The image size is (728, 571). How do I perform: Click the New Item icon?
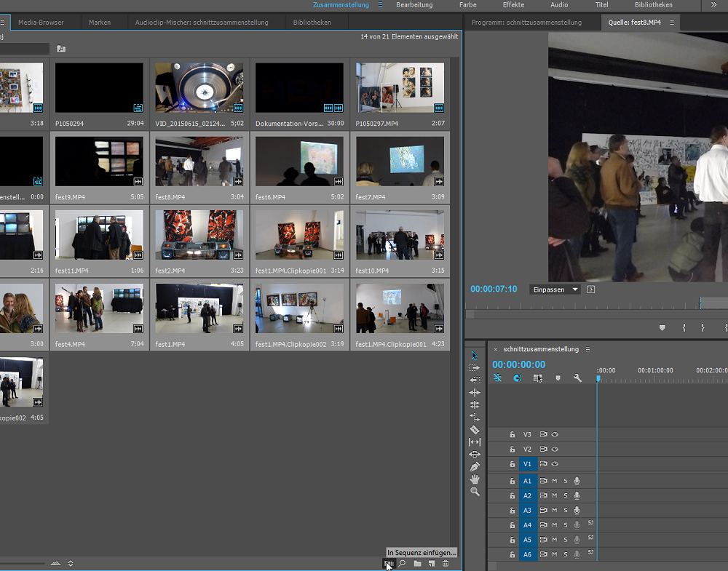click(432, 564)
